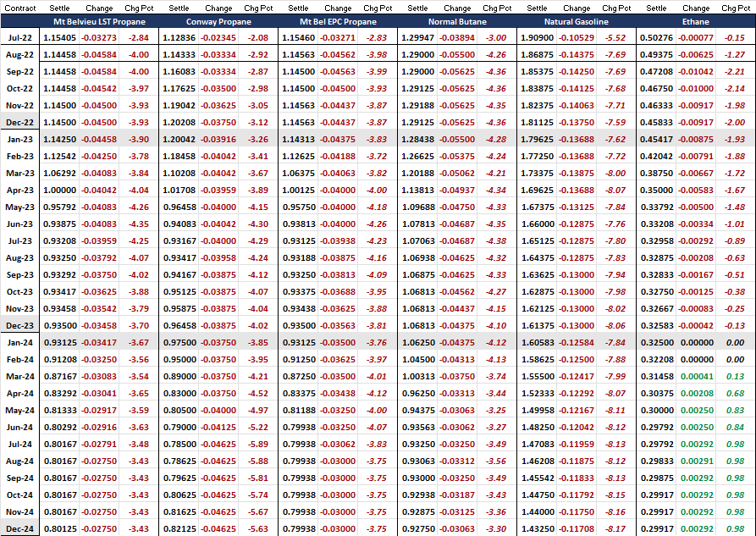Select the Apr-24 contract row label
The image size is (756, 536).
[x=19, y=393]
